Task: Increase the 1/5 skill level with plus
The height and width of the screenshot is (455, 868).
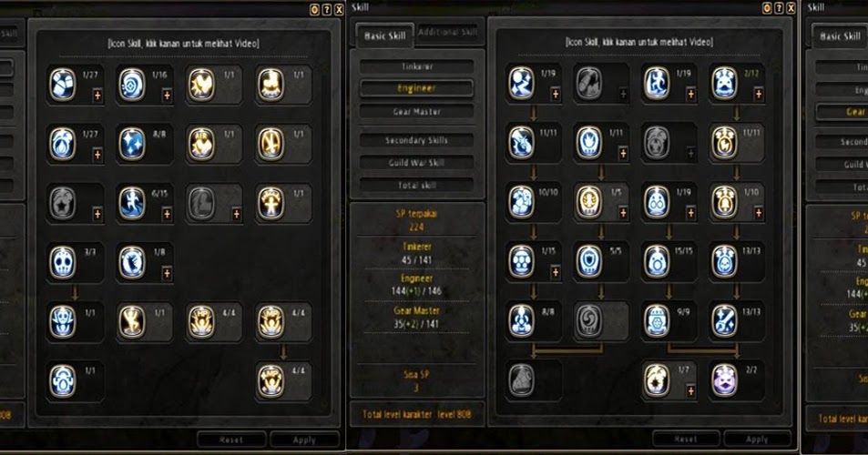Action: (x=623, y=213)
